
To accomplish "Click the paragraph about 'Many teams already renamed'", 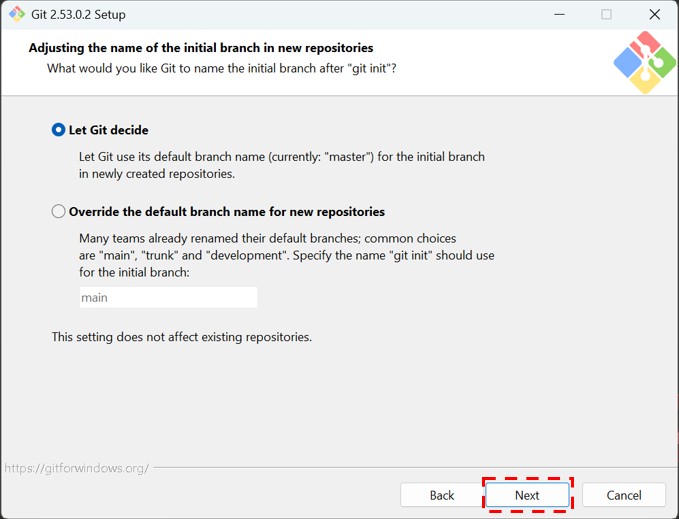I will coord(286,255).
